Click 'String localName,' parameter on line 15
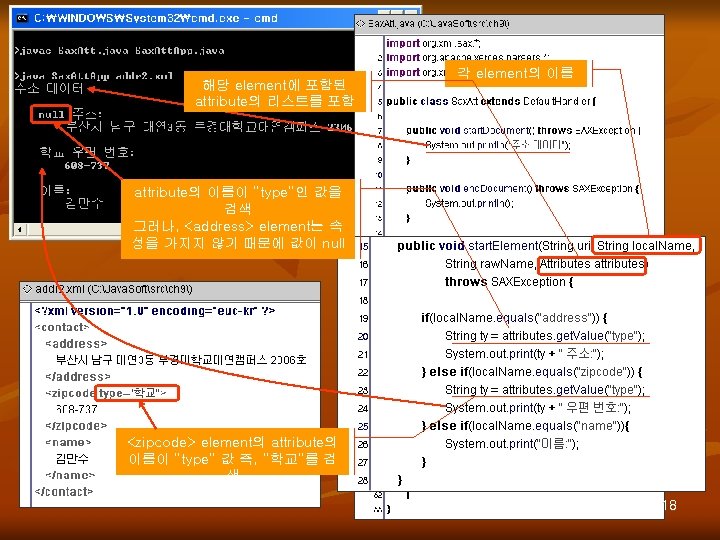Image resolution: width=720 pixels, height=540 pixels. [x=647, y=246]
